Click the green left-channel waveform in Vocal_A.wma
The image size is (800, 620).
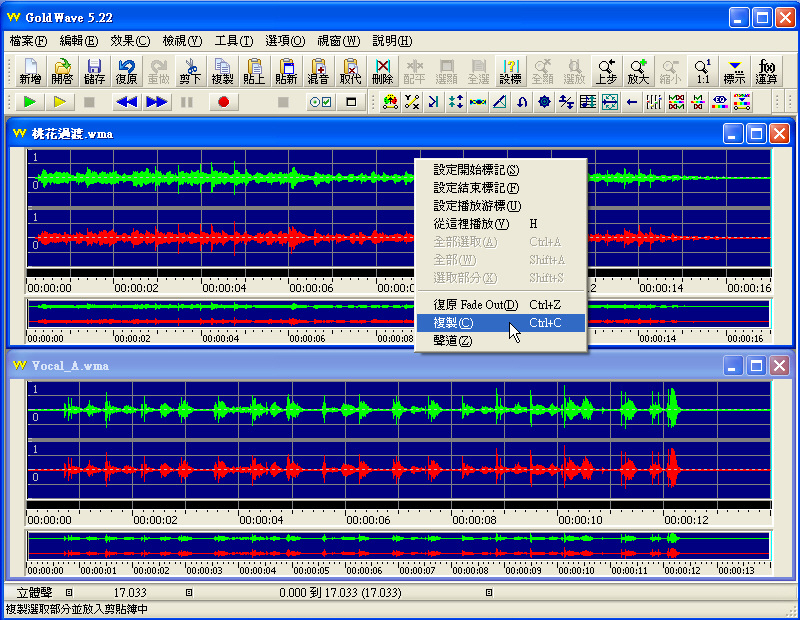point(398,410)
